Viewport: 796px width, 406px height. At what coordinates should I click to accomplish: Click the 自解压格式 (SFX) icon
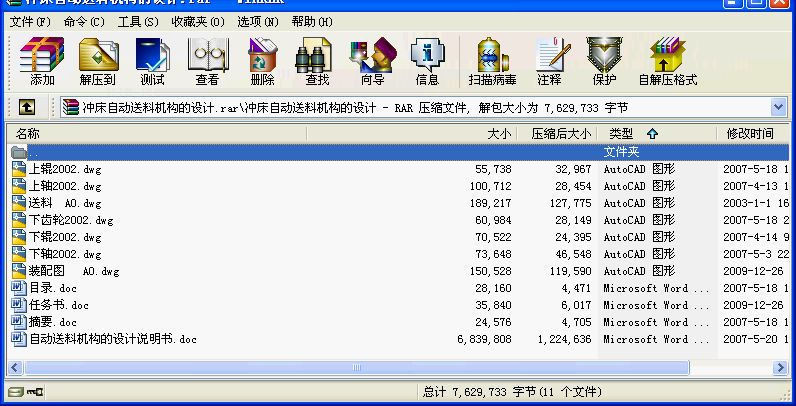(667, 59)
